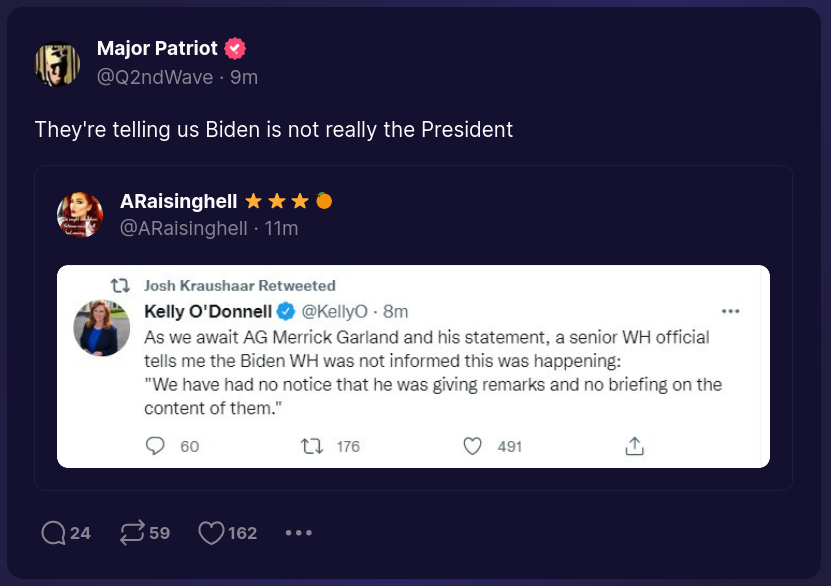Like the Major Patriot post via heart icon

pyautogui.click(x=211, y=533)
